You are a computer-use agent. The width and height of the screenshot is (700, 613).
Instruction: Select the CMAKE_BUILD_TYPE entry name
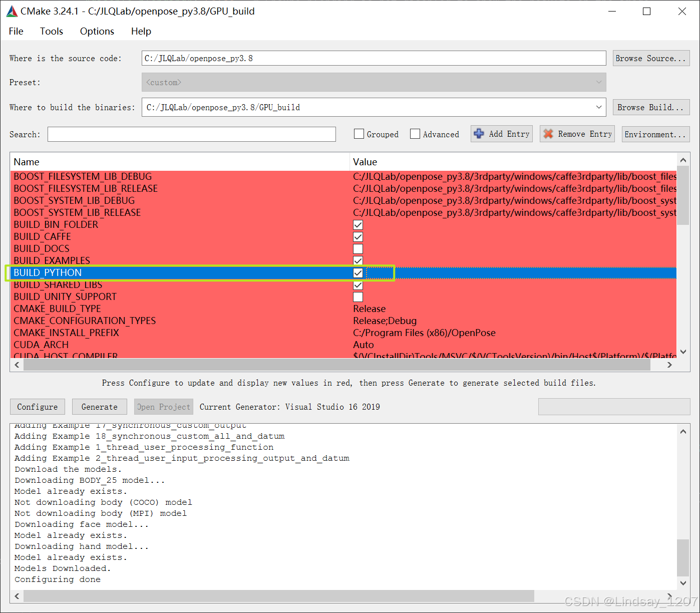pos(57,309)
